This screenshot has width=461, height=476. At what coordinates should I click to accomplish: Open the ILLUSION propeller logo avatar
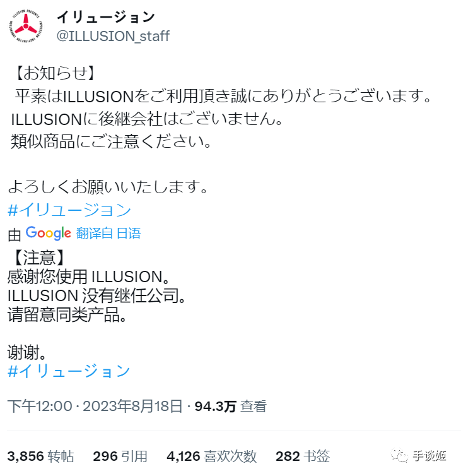point(26,26)
